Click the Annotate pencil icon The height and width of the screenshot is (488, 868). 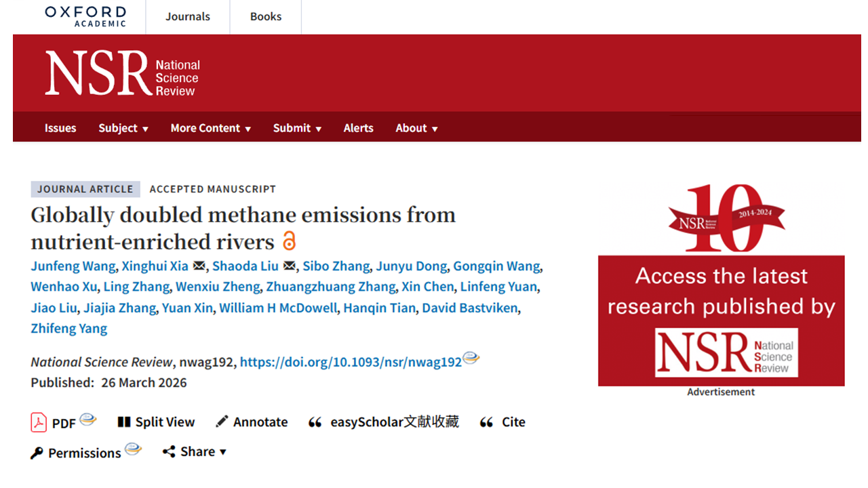click(222, 422)
